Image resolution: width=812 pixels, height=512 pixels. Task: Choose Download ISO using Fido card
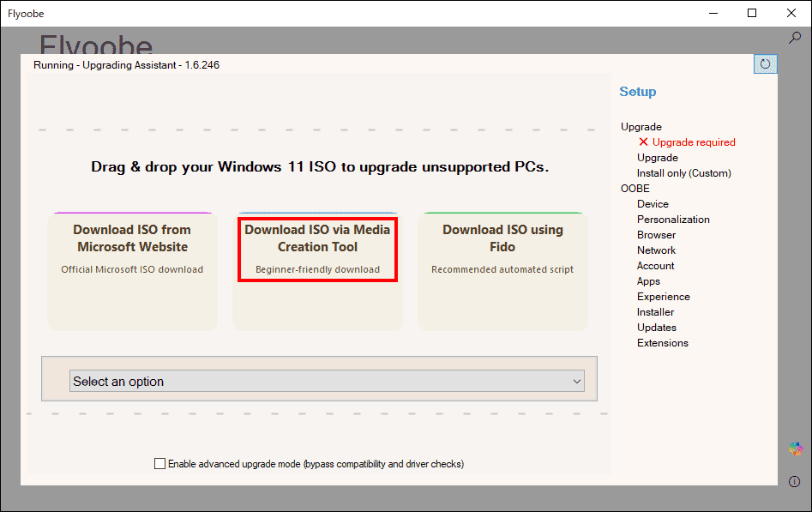click(x=502, y=271)
